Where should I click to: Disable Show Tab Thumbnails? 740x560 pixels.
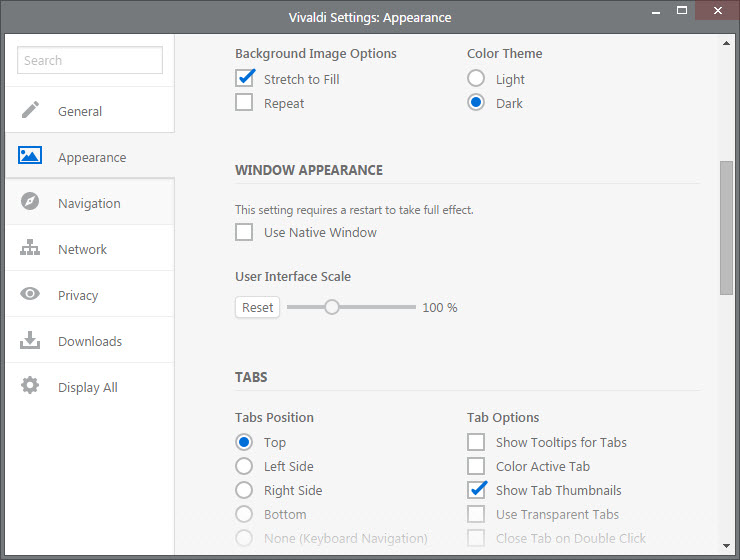point(476,490)
